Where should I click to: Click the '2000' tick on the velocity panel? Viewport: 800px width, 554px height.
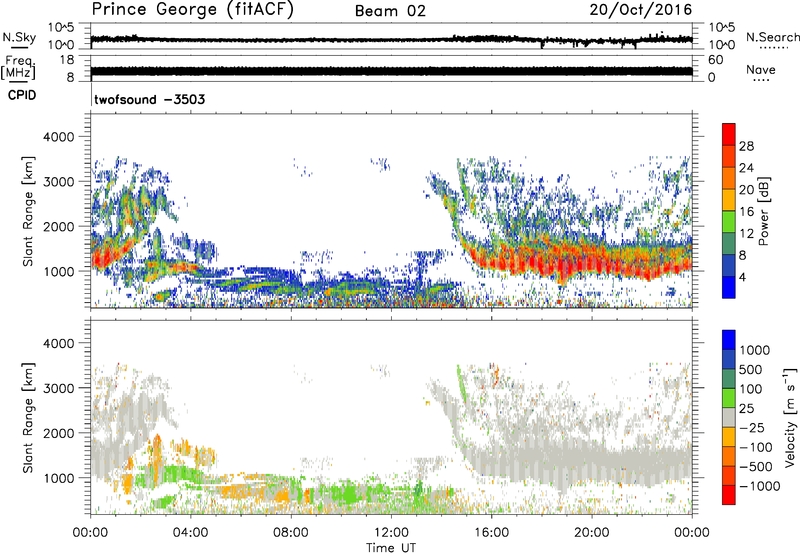click(x=58, y=433)
